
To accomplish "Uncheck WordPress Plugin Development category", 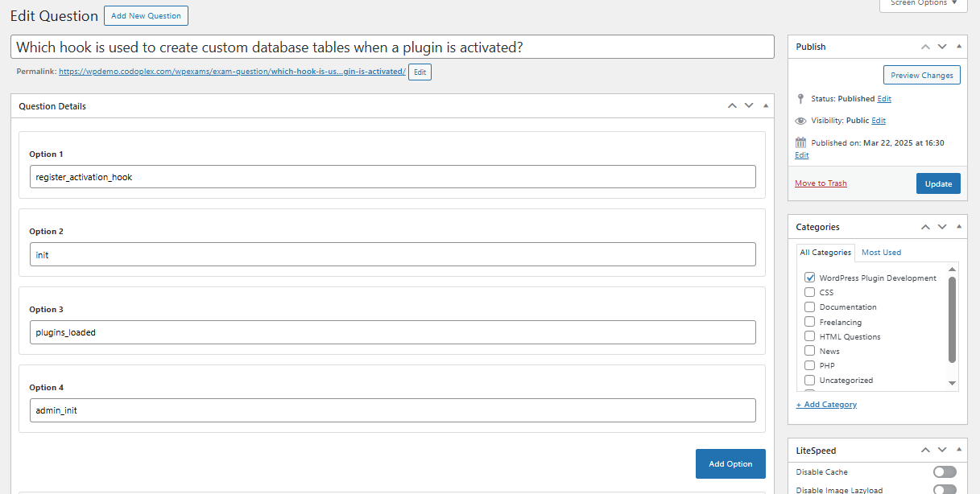I will pos(810,278).
